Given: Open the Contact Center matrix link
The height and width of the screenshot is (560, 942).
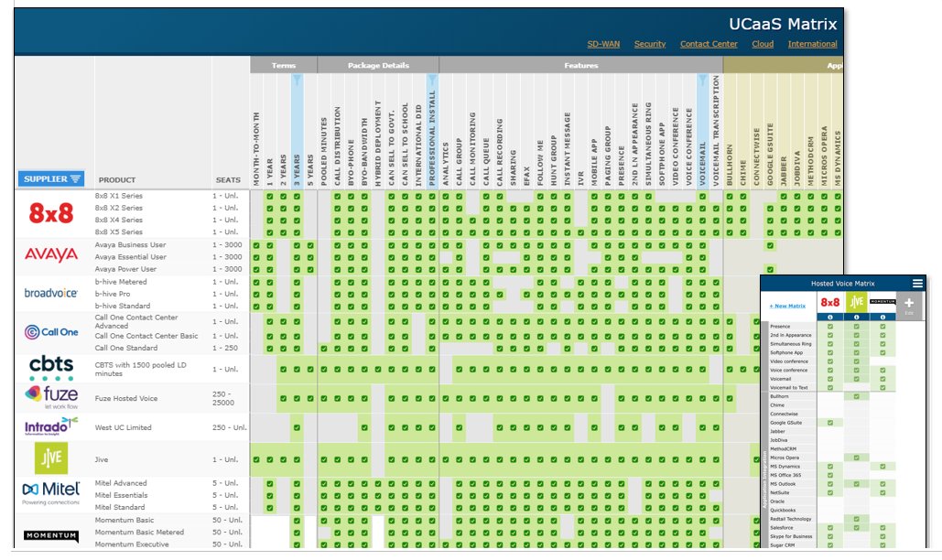Looking at the screenshot, I should pyautogui.click(x=709, y=44).
